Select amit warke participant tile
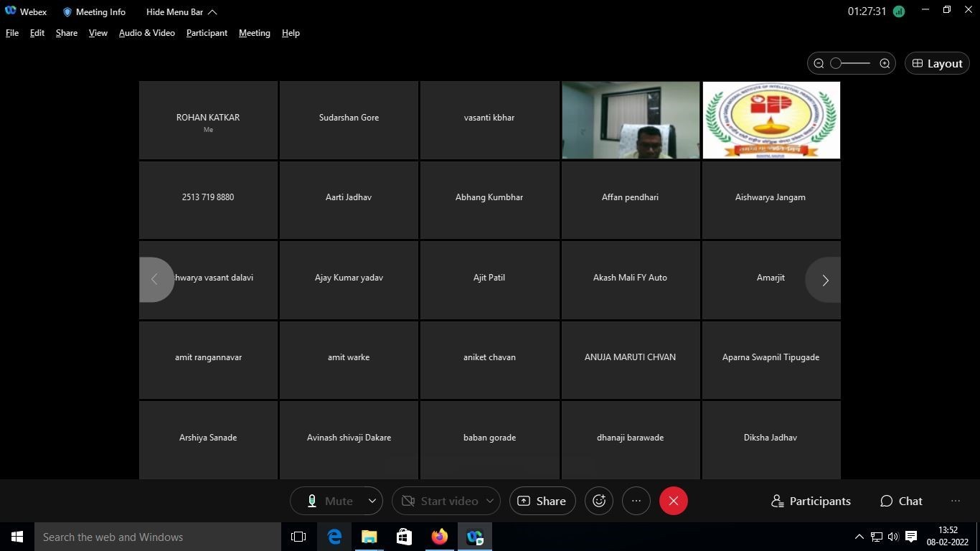This screenshot has width=980, height=551. [349, 359]
